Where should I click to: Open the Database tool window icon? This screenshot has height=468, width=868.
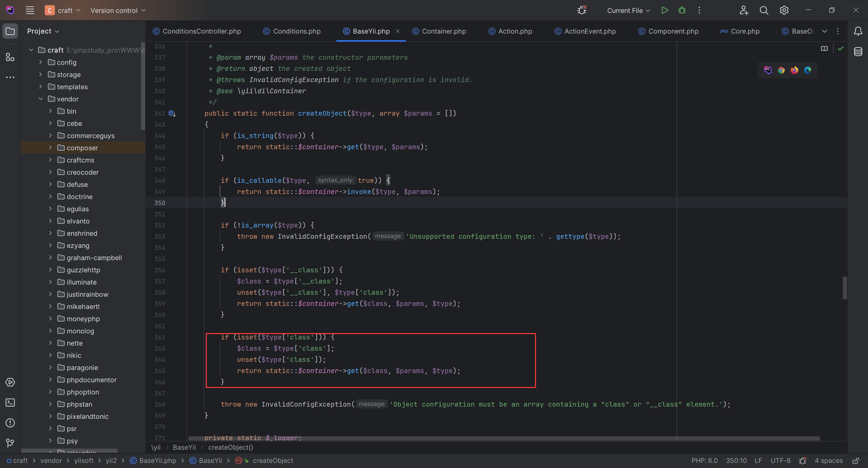tap(858, 52)
